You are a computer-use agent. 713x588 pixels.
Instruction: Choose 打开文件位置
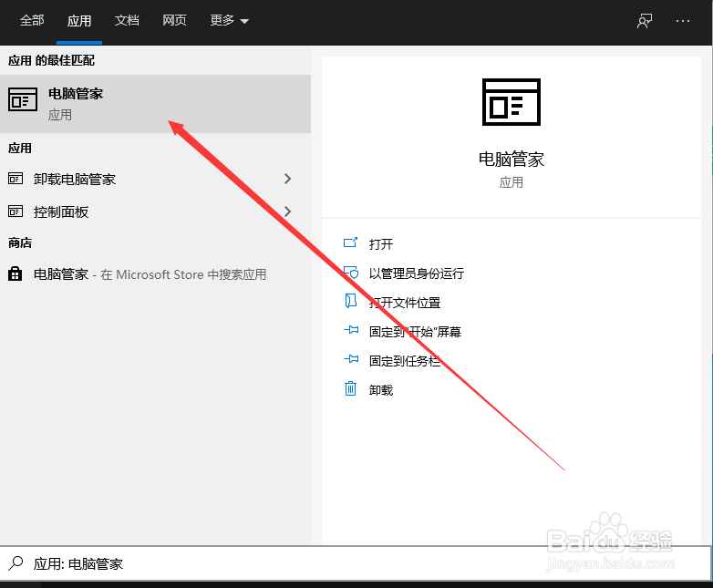point(404,303)
